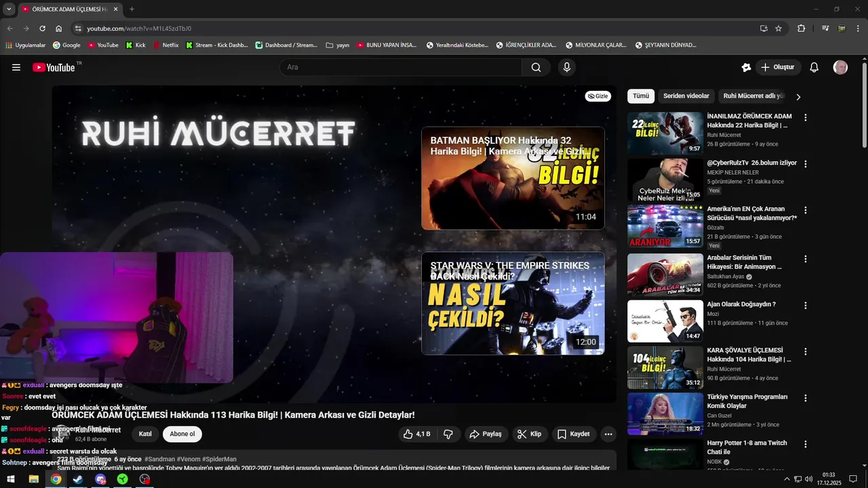Go to YouTube home via logo
The image size is (868, 488).
coord(54,67)
